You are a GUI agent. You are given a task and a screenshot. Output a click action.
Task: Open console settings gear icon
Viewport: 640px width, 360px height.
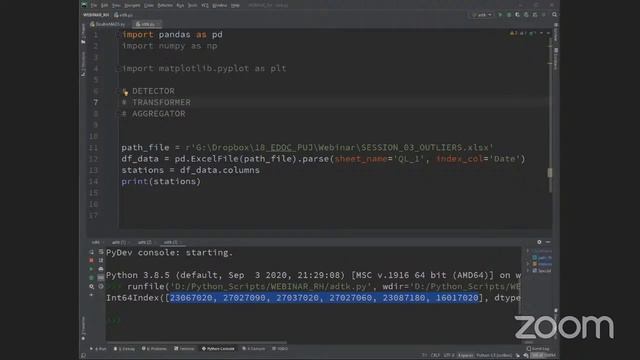tap(539, 242)
